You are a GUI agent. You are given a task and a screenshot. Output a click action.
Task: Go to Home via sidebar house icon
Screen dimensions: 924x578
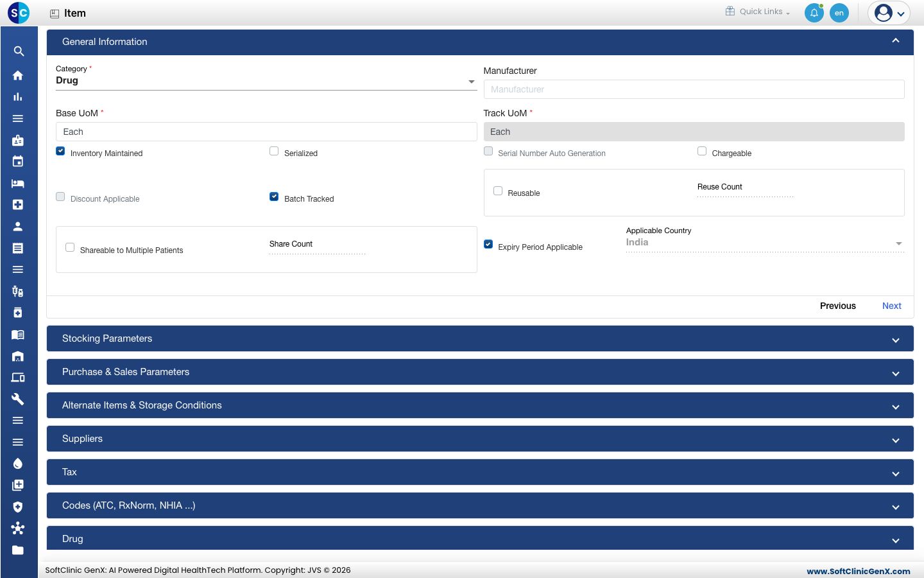[x=18, y=75]
